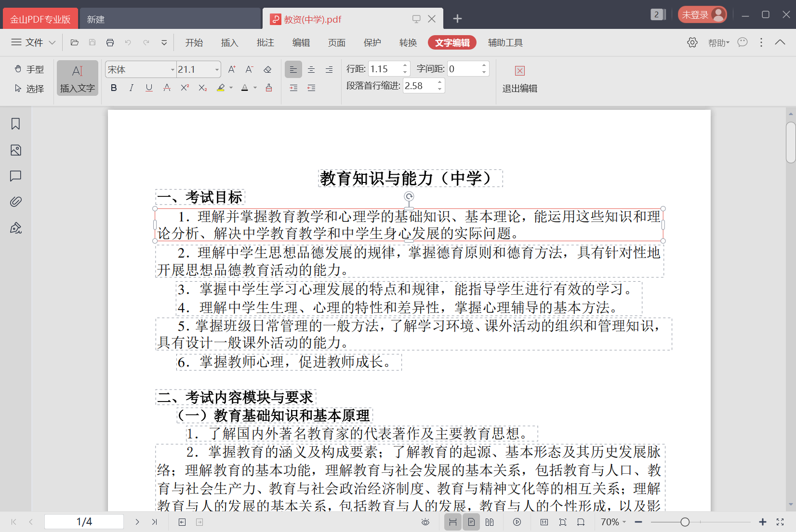Switch to the 开始 tab
Viewport: 796px width, 532px height.
point(194,43)
